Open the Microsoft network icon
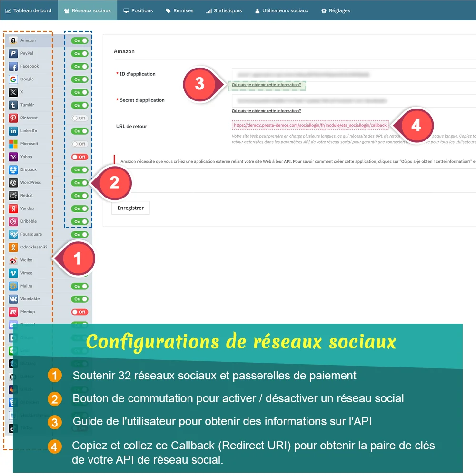This screenshot has width=476, height=476. tap(13, 144)
